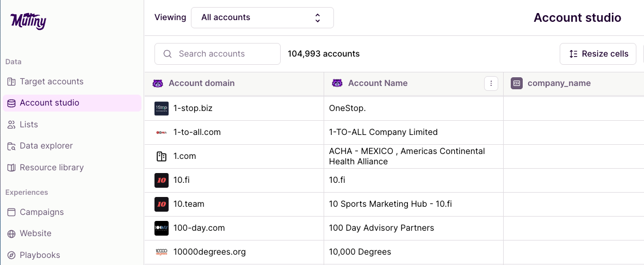Viewport: 644px width, 265px height.
Task: Select the 100-day.com domain cell
Action: pos(234,228)
